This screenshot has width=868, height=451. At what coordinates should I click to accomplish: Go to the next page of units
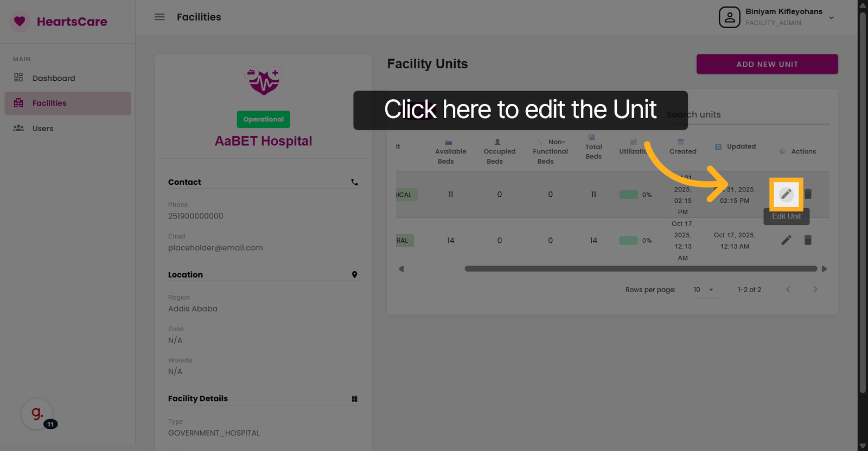click(x=815, y=289)
